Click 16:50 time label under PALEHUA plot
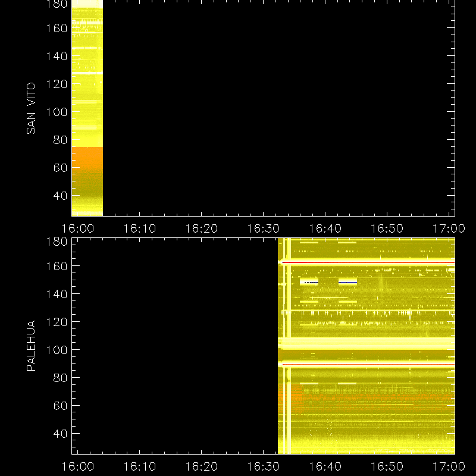The image size is (476, 476). click(387, 466)
